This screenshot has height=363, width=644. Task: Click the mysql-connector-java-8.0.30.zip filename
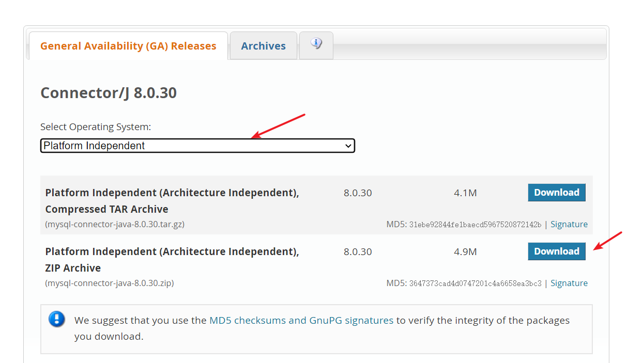pyautogui.click(x=110, y=283)
